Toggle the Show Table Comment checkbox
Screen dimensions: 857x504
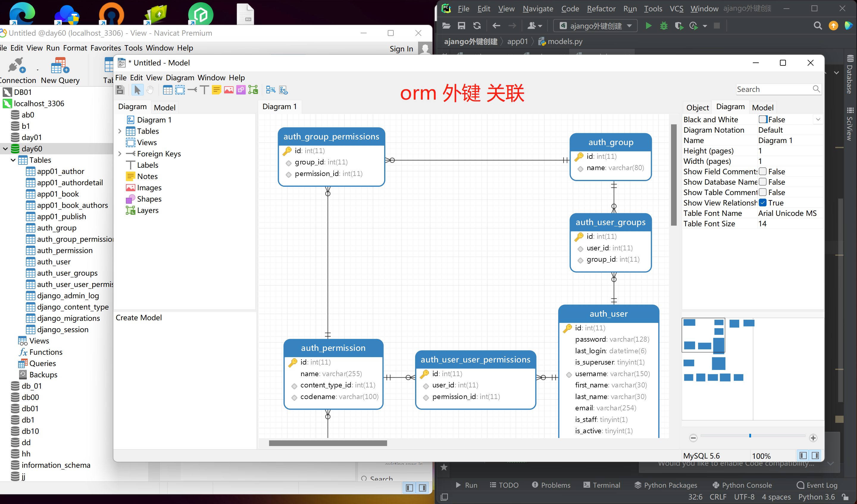(x=762, y=192)
